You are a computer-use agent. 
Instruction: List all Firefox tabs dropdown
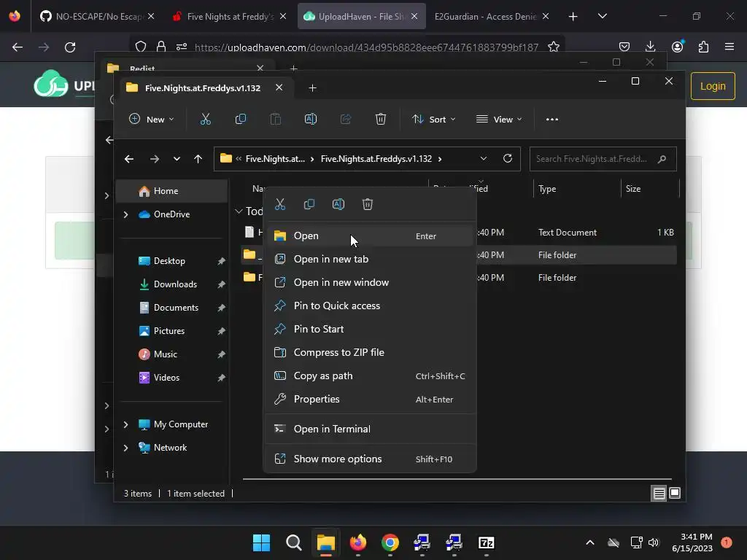[602, 16]
